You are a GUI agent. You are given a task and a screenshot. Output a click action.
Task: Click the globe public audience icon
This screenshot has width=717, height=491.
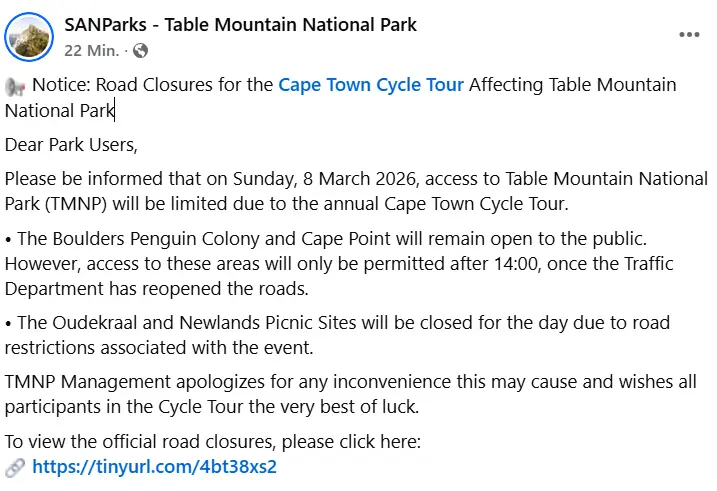pyautogui.click(x=140, y=50)
